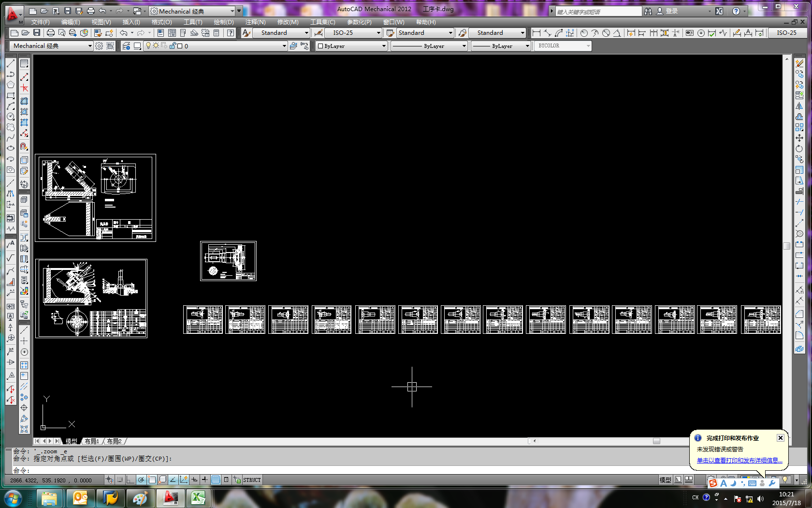Screen dimensions: 812x508
Task: Select the Mirror tool in the modify toolbar
Action: click(799, 106)
